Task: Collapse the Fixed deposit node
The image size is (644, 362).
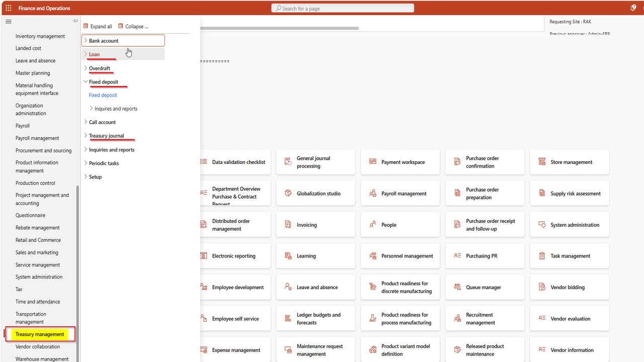Action: [x=86, y=81]
